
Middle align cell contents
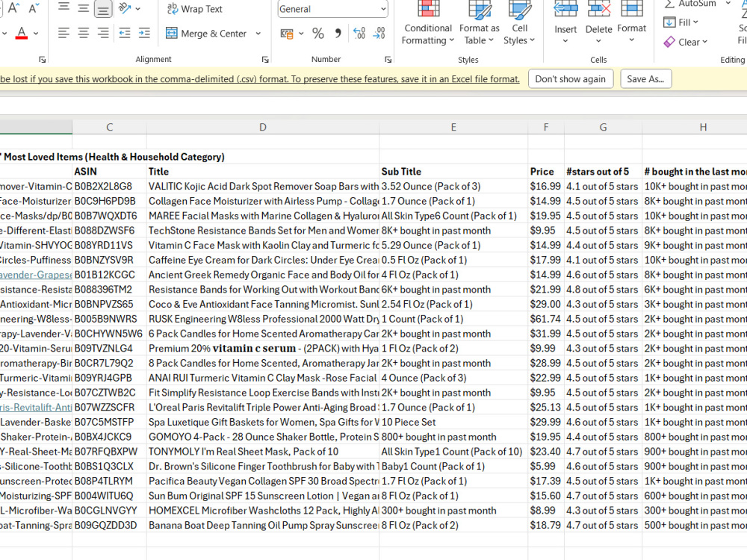[x=84, y=8]
